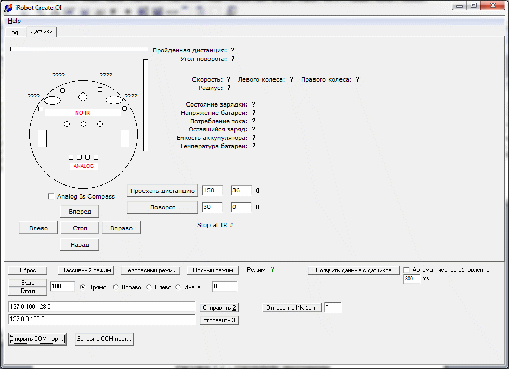Click the Состояние зарядки: label

pos(216,104)
